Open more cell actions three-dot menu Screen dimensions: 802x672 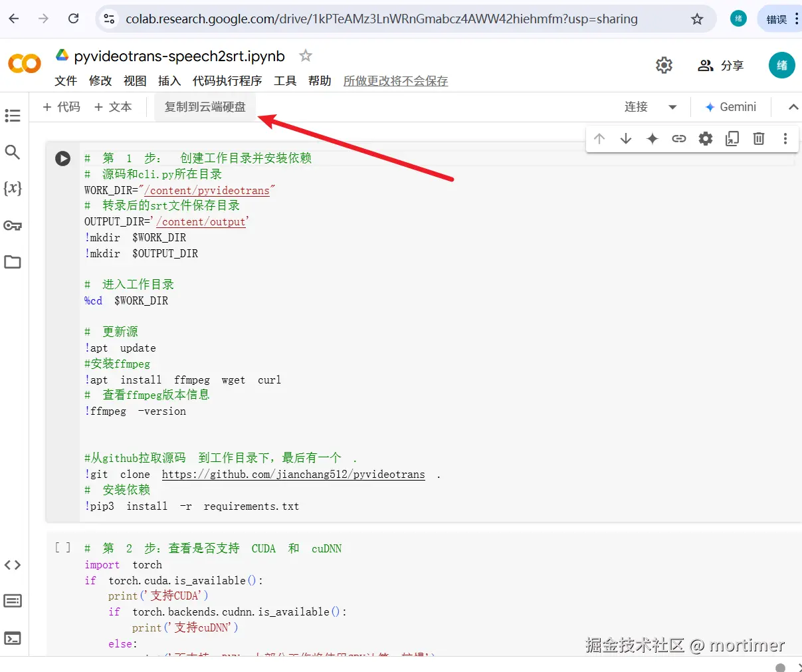[x=785, y=138]
